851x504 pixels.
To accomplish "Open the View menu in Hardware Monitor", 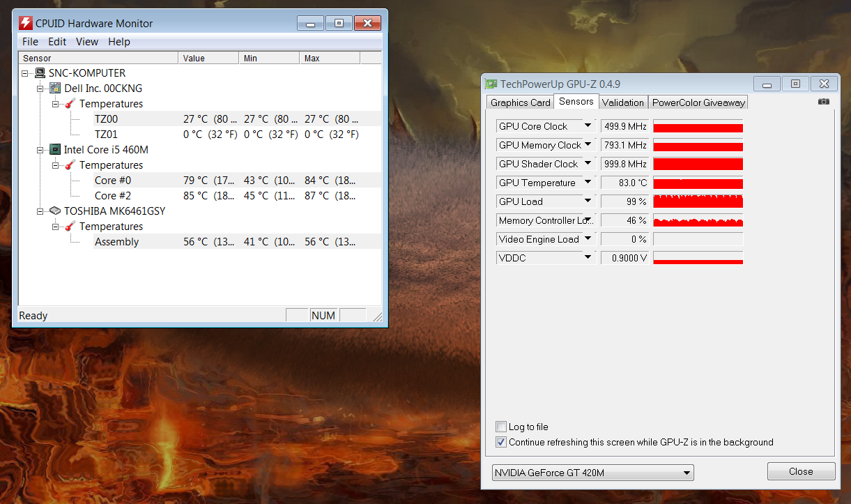I will tap(87, 42).
